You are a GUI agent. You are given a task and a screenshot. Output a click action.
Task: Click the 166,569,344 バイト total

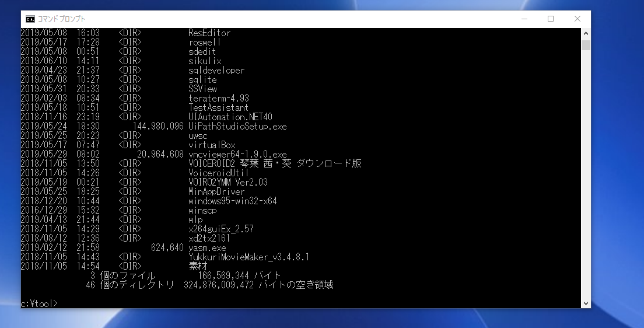point(239,276)
